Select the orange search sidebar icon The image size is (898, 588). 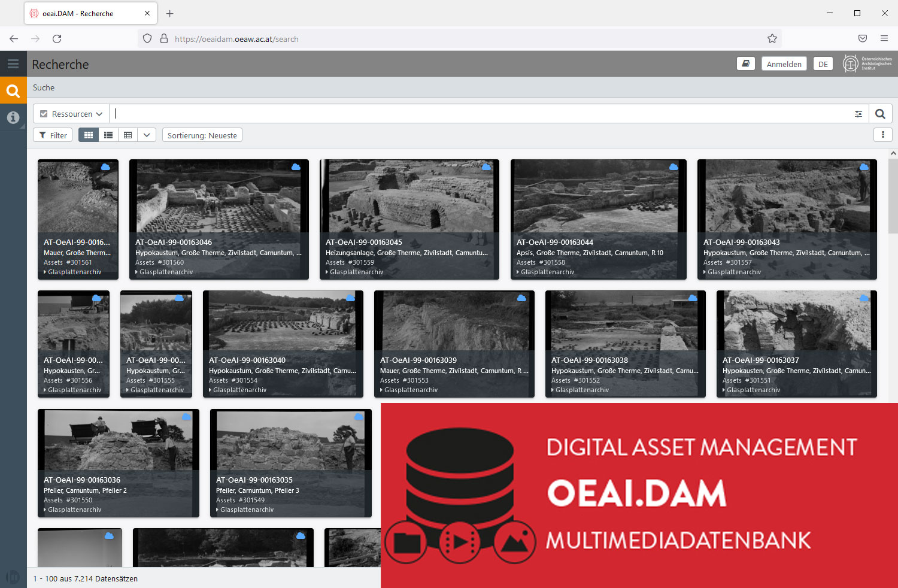[13, 91]
